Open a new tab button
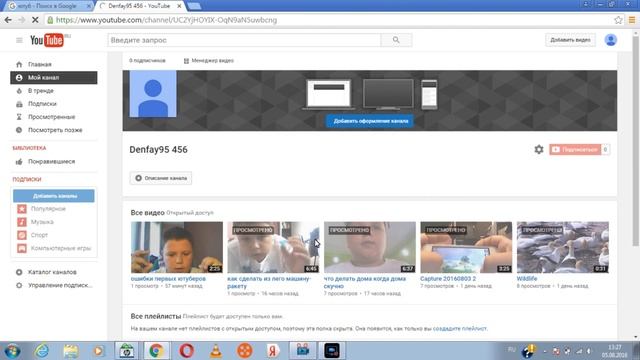Viewport: 640px width, 360px height. (194, 6)
